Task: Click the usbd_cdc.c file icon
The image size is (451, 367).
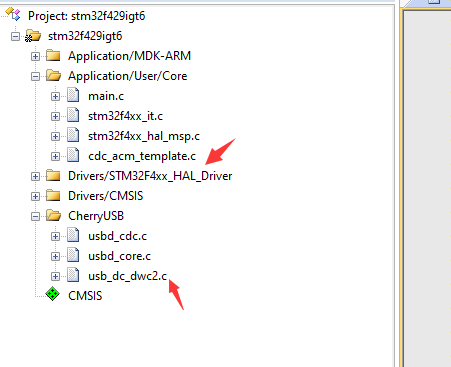Action: click(73, 235)
